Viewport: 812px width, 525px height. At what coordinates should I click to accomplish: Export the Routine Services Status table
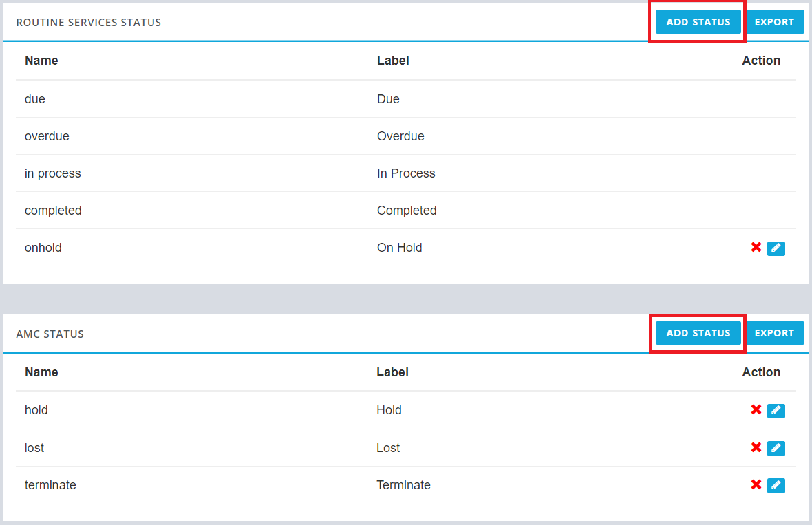pos(775,22)
